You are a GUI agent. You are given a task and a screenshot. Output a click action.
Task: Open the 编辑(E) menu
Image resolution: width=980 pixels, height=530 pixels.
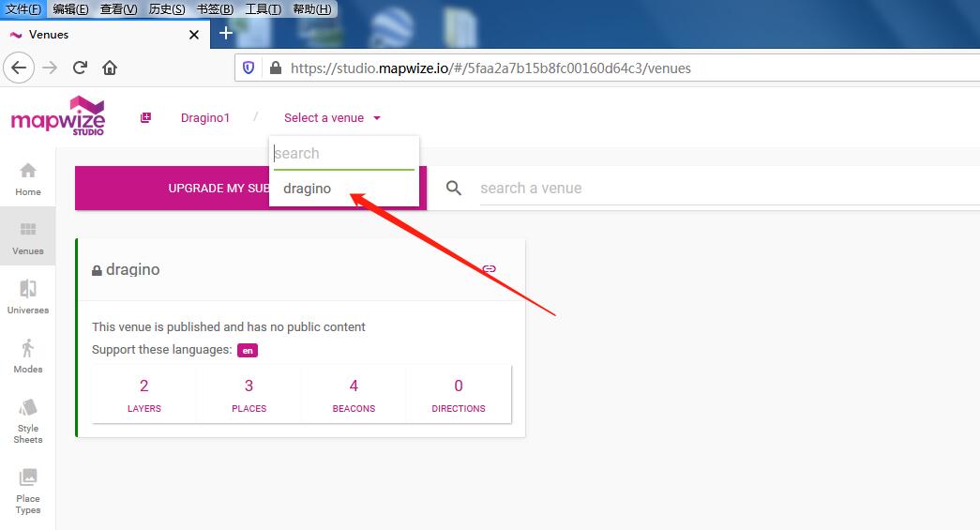(x=70, y=8)
